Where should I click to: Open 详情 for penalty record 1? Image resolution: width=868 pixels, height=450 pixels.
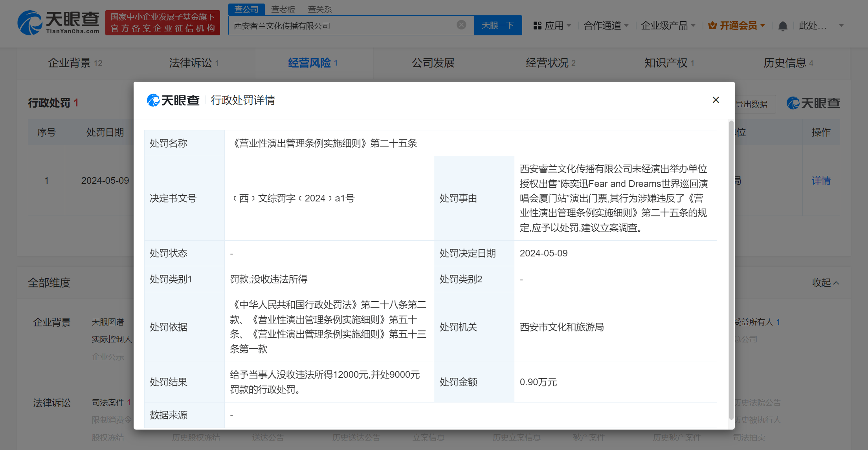tap(821, 180)
